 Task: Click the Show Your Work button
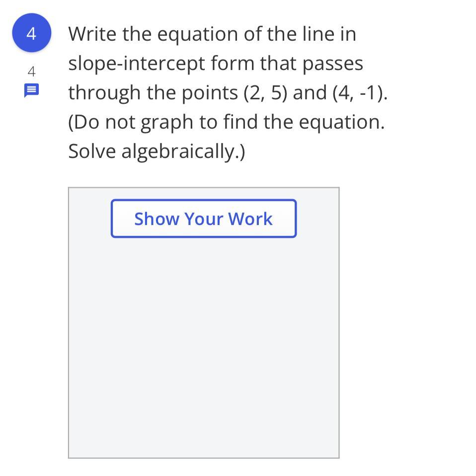203,219
